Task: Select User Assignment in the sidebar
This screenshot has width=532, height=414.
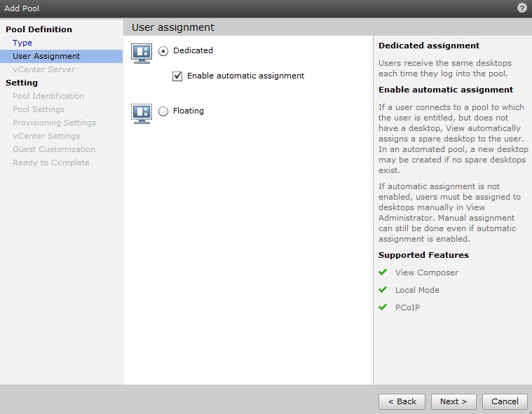Action: pos(46,56)
